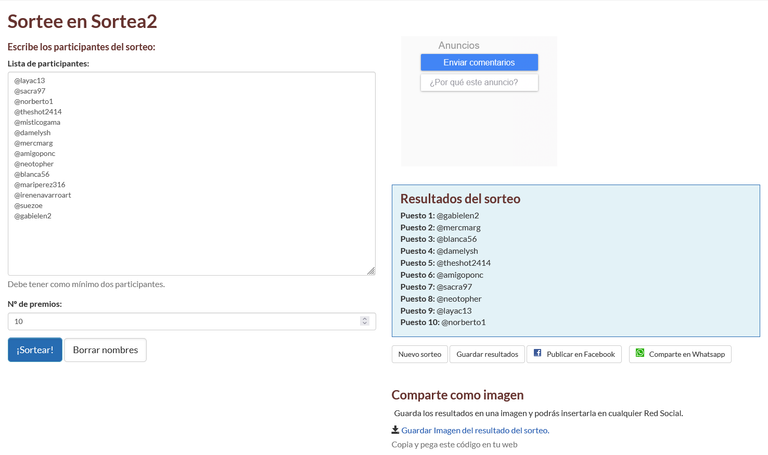Click participant @suezoe in list
The image size is (768, 455).
tap(28, 205)
